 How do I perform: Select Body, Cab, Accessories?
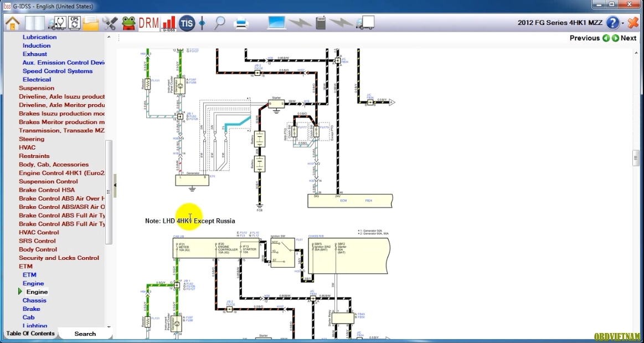[54, 165]
